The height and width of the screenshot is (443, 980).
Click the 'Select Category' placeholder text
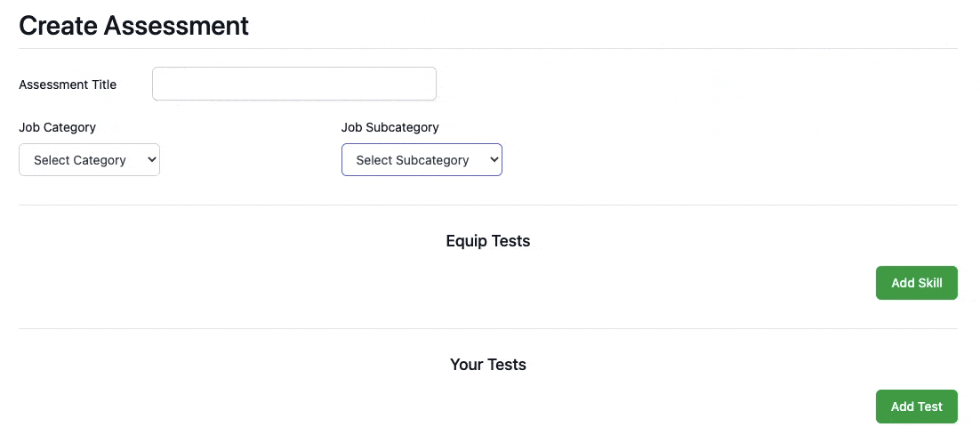tap(80, 160)
